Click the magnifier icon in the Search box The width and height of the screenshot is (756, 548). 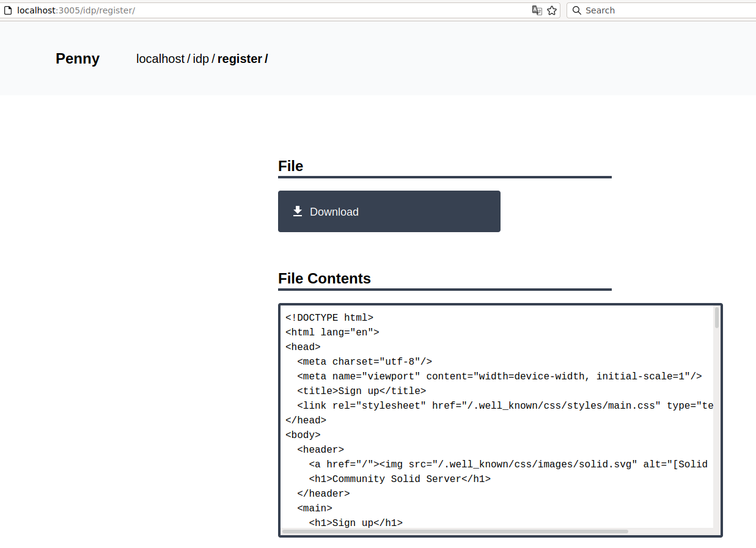575,10
